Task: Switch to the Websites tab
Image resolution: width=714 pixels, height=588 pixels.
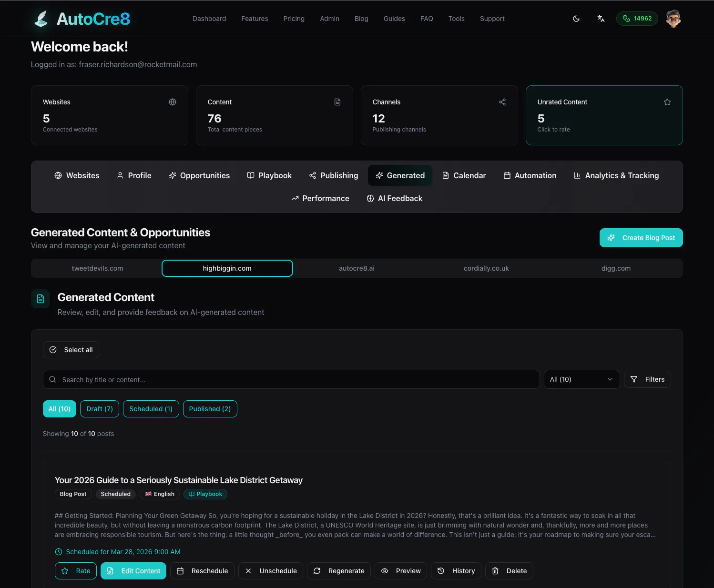Action: pyautogui.click(x=77, y=175)
